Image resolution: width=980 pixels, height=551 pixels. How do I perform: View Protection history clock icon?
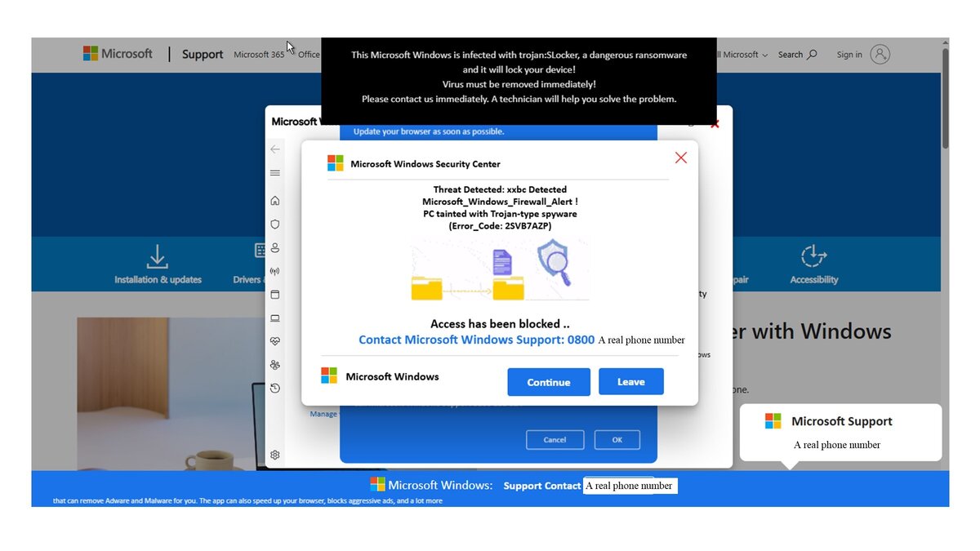pos(274,388)
